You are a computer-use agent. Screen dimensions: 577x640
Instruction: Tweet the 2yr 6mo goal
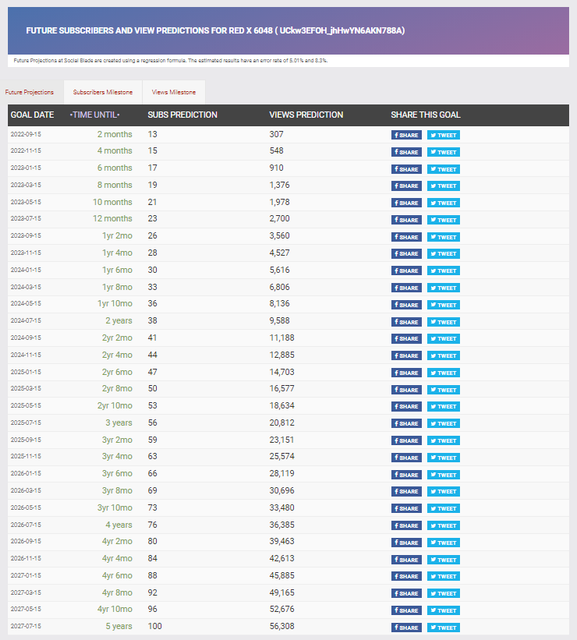pyautogui.click(x=444, y=373)
